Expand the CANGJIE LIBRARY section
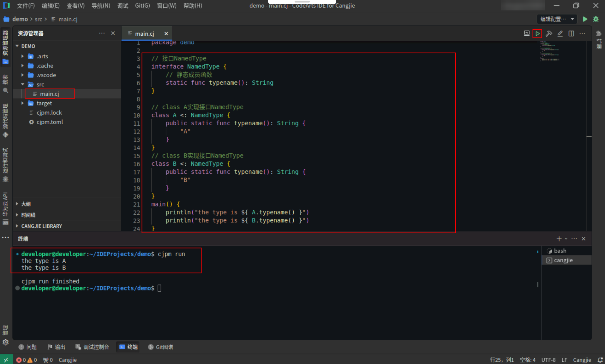The image size is (605, 364). point(67,226)
